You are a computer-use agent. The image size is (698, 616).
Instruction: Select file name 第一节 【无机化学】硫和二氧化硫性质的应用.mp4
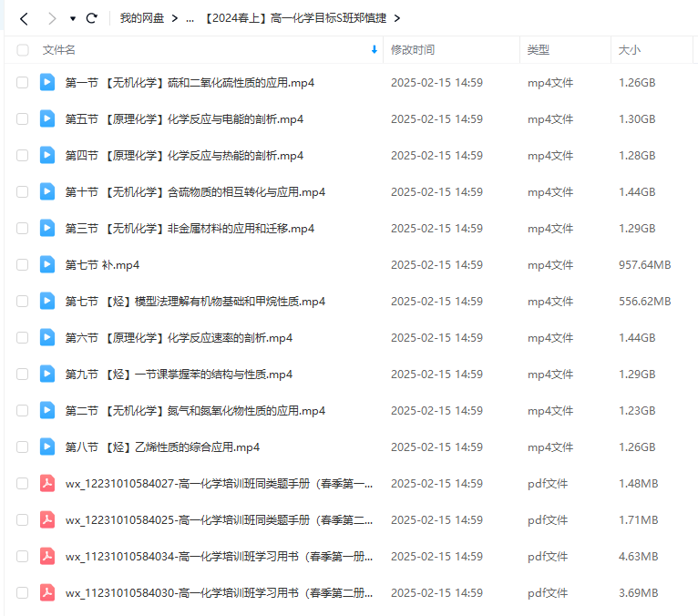(x=190, y=83)
